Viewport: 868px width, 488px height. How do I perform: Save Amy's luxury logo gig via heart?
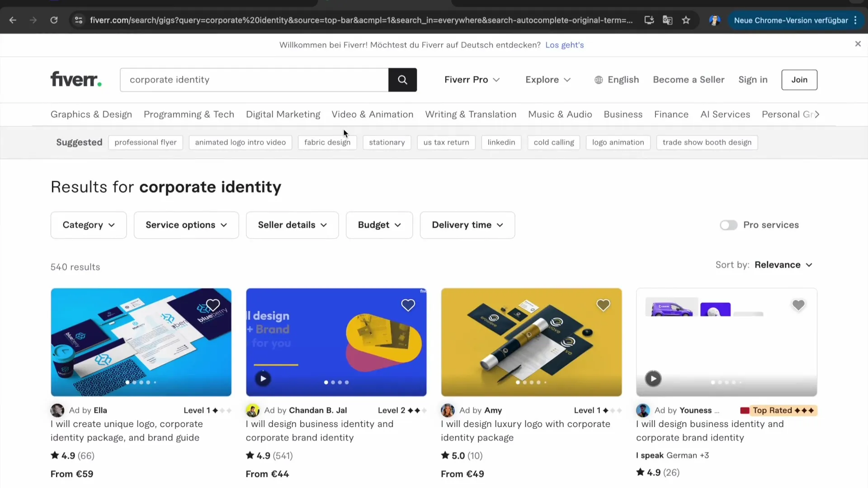tap(603, 305)
